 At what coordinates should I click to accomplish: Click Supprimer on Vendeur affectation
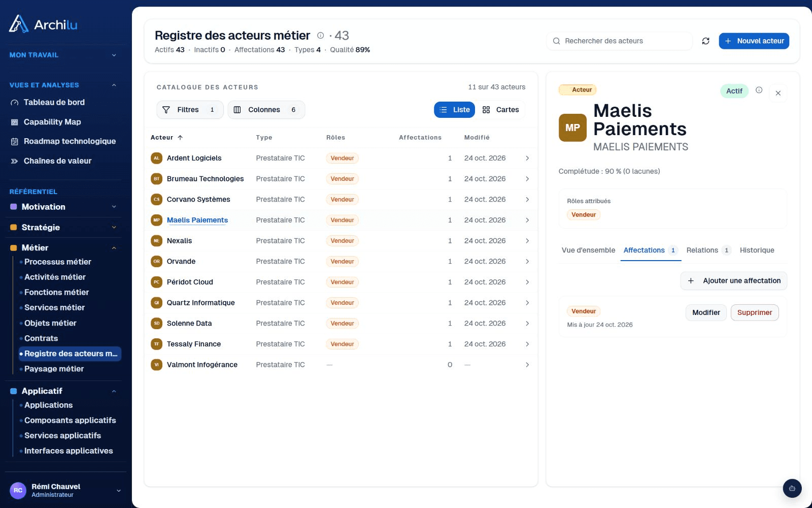[754, 312]
